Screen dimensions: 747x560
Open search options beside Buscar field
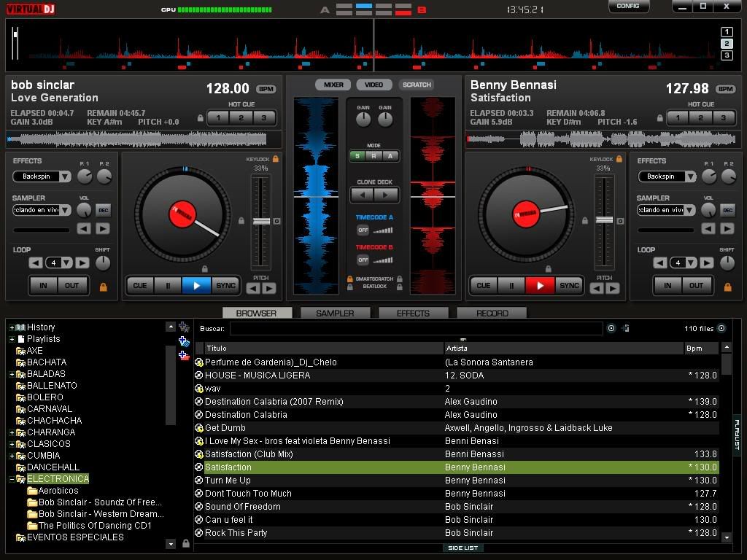611,328
